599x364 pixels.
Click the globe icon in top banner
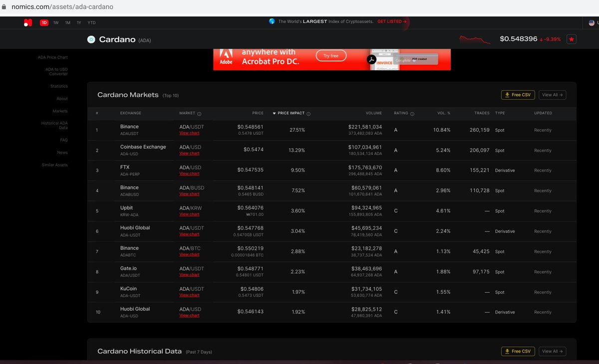pyautogui.click(x=272, y=21)
